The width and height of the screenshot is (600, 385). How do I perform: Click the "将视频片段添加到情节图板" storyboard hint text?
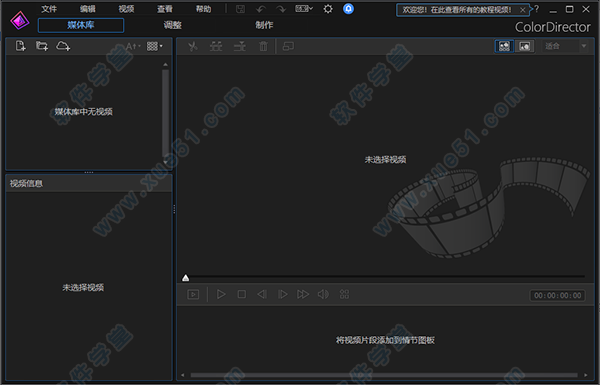coord(385,340)
